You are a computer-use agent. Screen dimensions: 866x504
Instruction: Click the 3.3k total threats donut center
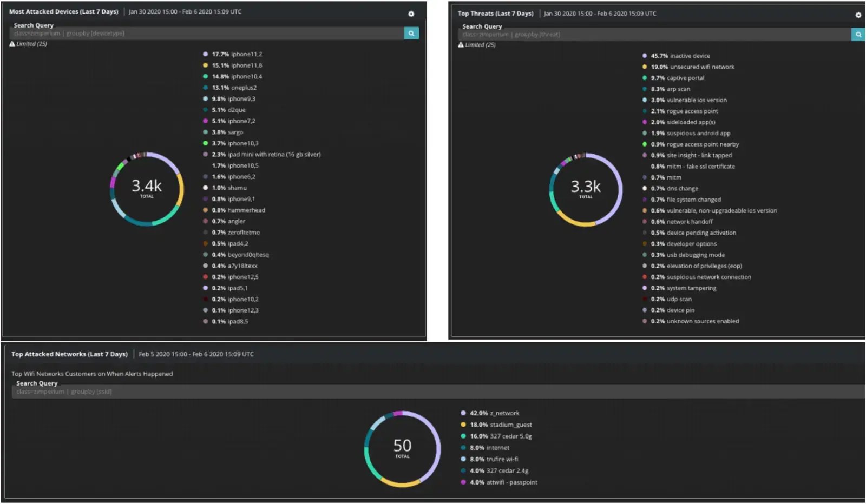(x=586, y=189)
